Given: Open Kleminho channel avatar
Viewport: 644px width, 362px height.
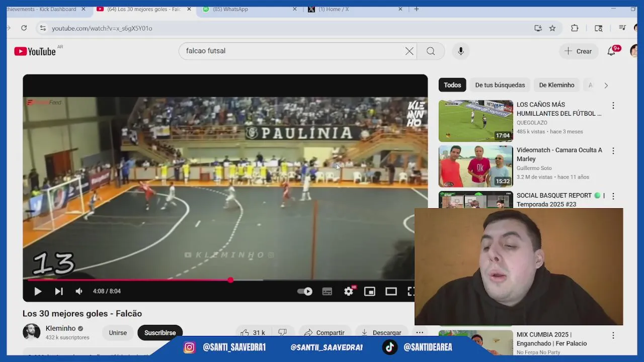Looking at the screenshot, I should point(31,332).
